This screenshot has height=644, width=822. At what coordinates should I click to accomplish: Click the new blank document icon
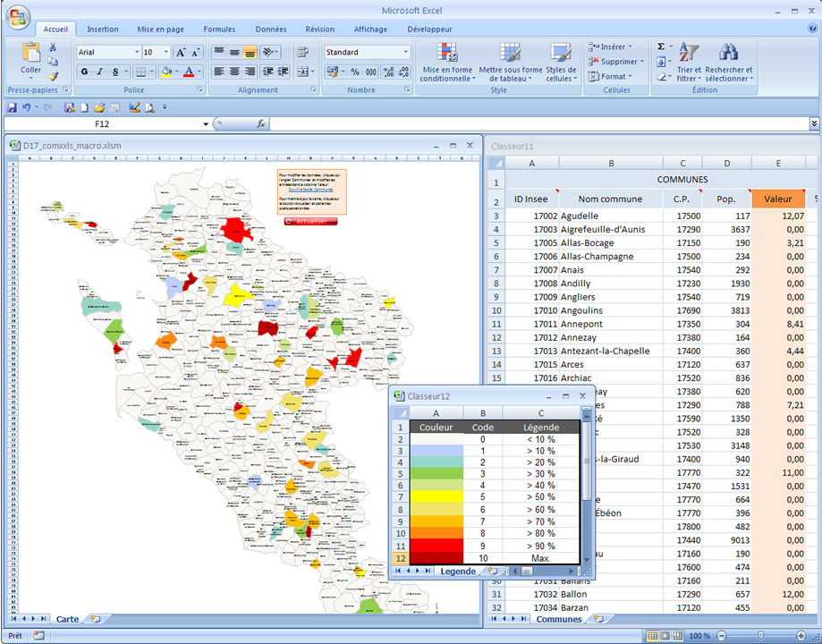(x=84, y=107)
